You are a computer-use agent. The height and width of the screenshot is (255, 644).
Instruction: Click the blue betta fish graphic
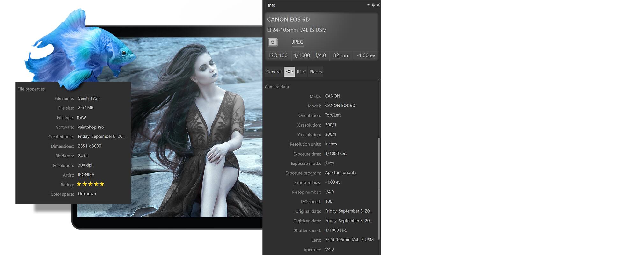coord(80,49)
